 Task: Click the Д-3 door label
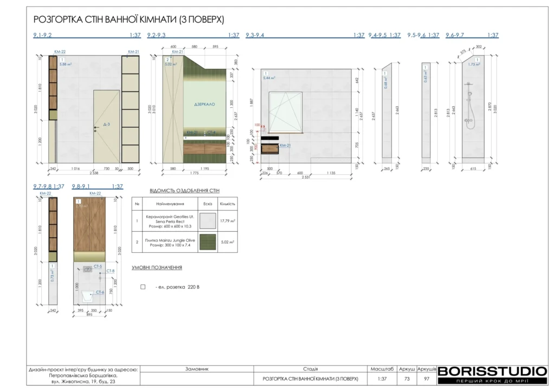coord(107,125)
